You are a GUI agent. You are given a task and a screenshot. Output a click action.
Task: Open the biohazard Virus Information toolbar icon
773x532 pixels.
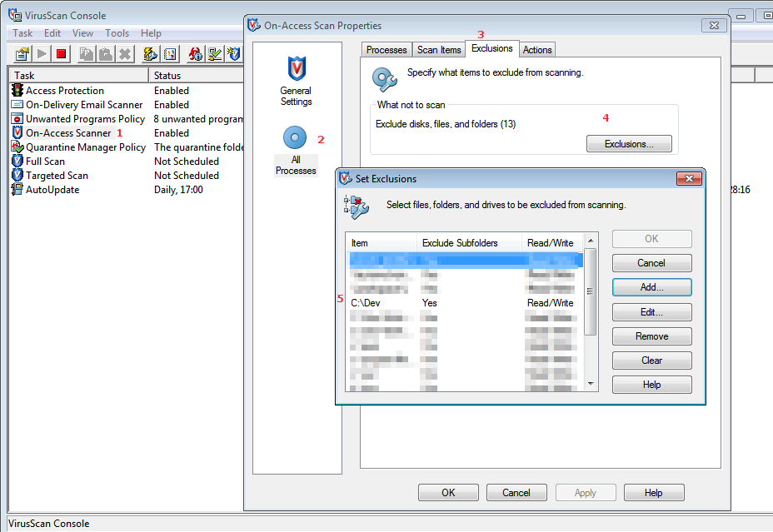(x=195, y=53)
